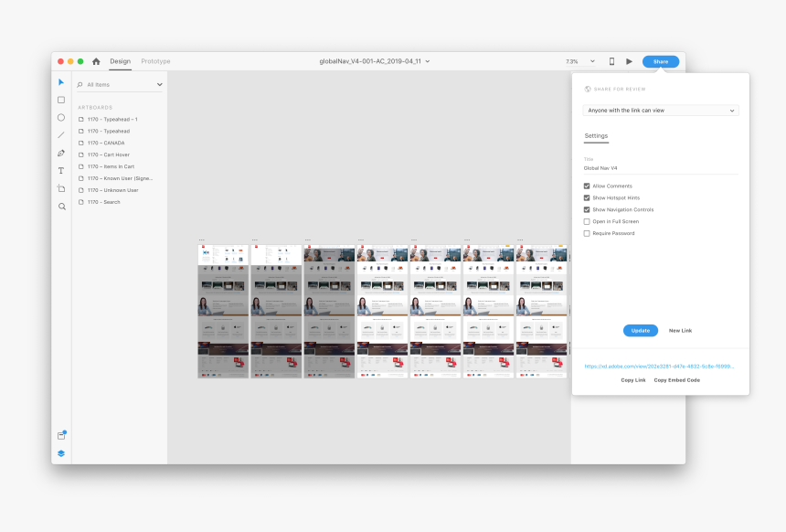Image resolution: width=786 pixels, height=532 pixels.
Task: Select the Rectangle tool
Action: 61,100
